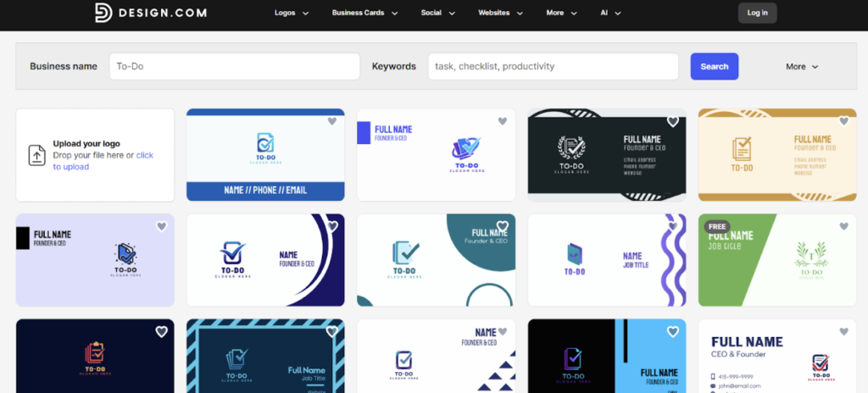Screen dimensions: 868x393
Task: Open the Business Cards dropdown
Action: pyautogui.click(x=364, y=13)
